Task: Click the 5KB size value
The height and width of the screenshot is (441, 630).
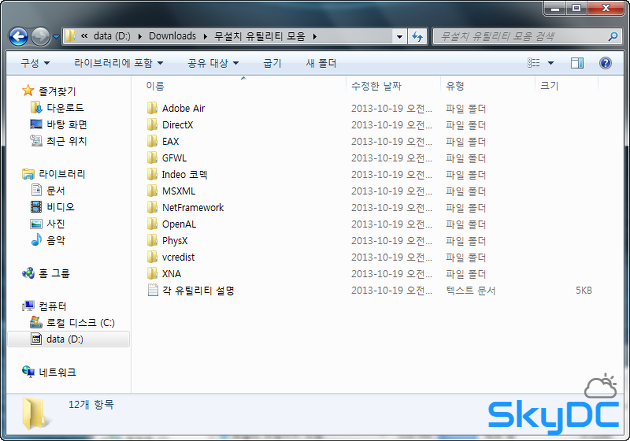Action: click(583, 290)
